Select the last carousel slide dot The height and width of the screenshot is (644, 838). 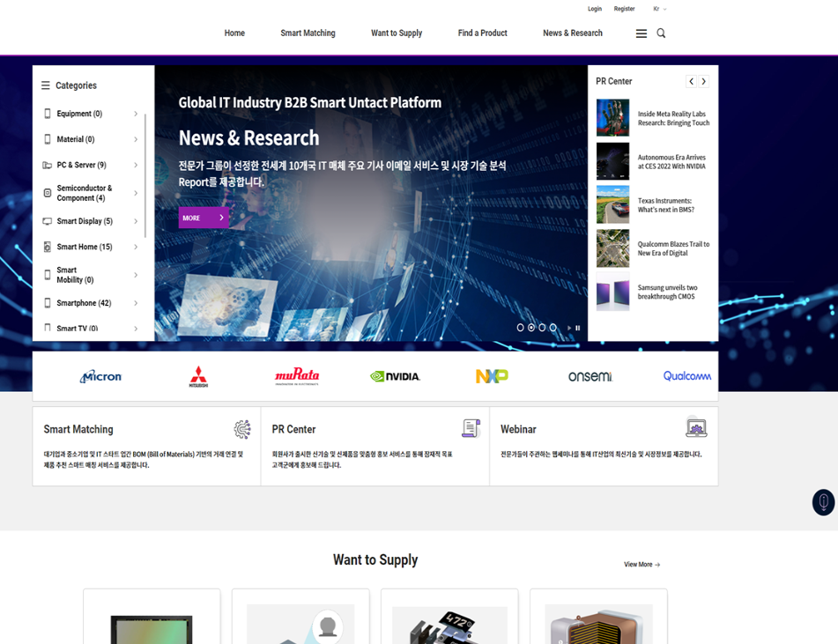tap(553, 328)
